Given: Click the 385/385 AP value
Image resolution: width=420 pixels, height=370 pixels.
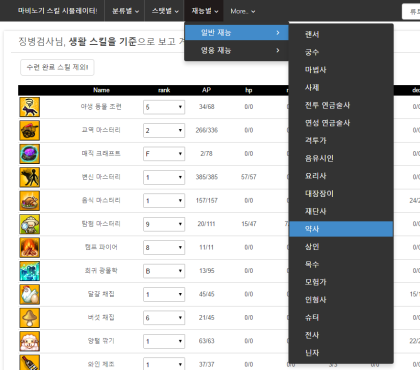Looking at the screenshot, I should (207, 177).
